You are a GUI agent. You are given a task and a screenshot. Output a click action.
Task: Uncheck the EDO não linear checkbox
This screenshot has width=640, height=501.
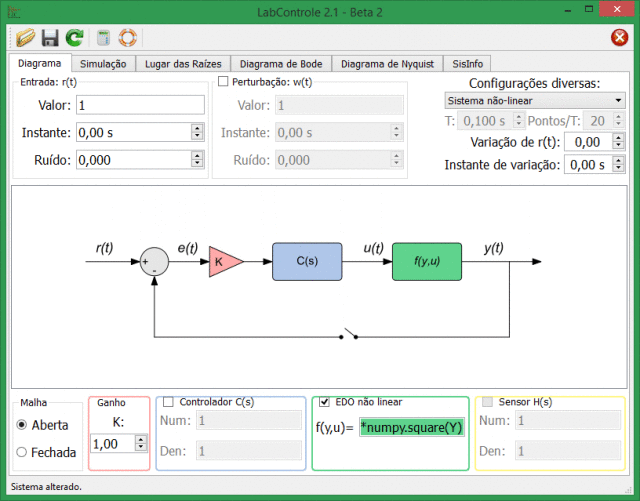click(x=324, y=402)
